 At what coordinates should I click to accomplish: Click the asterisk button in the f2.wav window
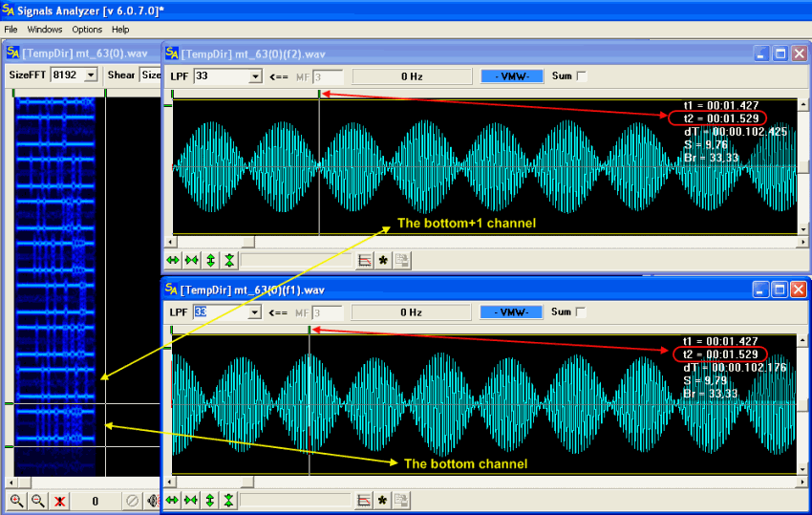click(383, 260)
